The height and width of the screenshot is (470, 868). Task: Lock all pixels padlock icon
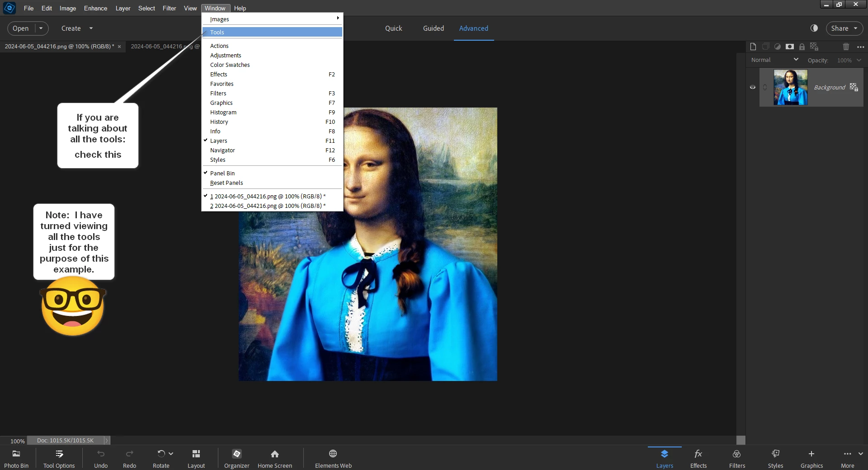(x=802, y=47)
